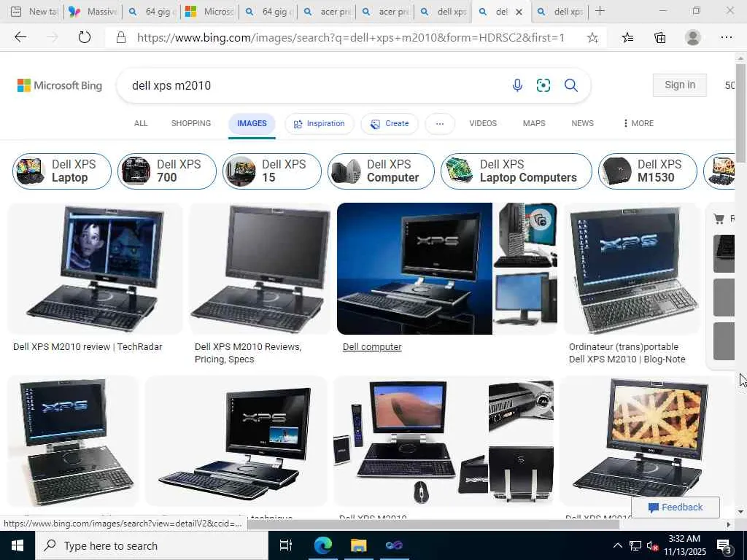
Task: Open the Dell computer link
Action: pyautogui.click(x=372, y=347)
